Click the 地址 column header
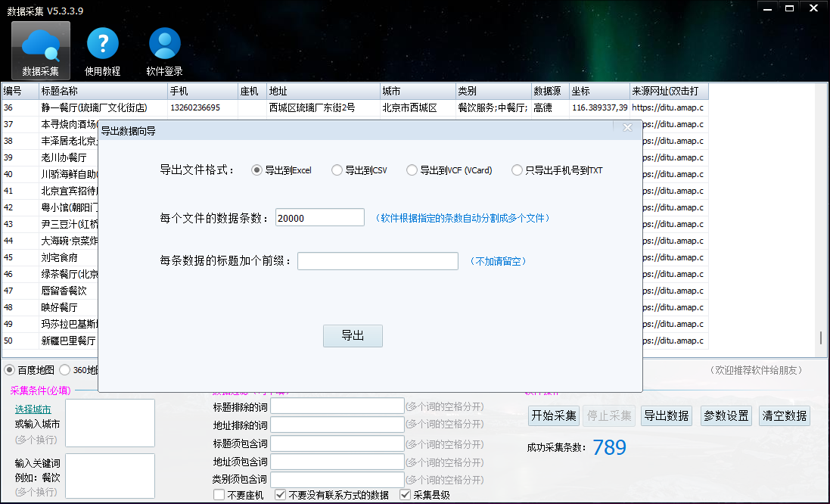 [323, 91]
